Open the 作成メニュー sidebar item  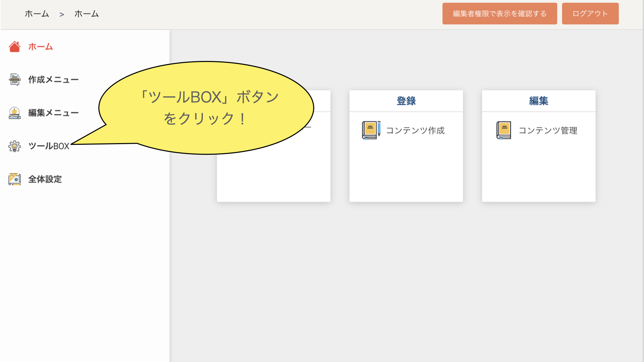53,80
